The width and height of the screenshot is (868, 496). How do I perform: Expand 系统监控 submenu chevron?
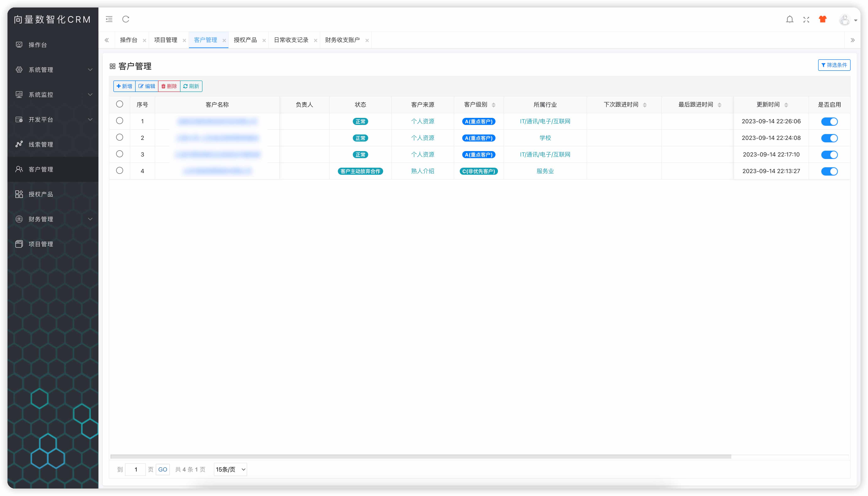pyautogui.click(x=90, y=94)
